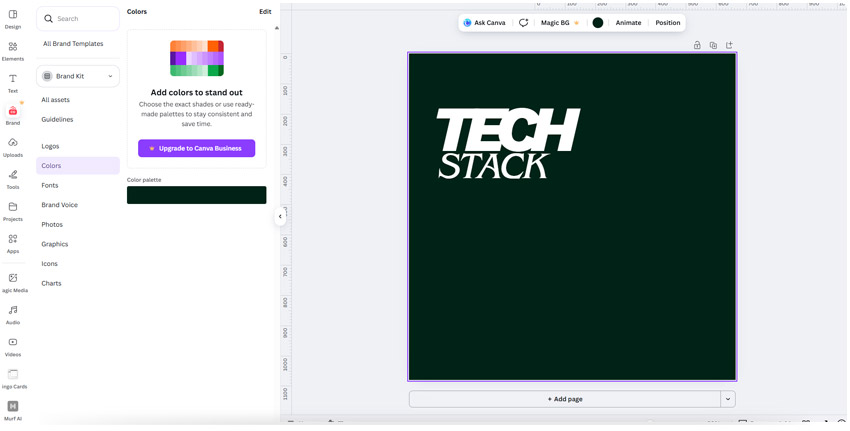Open the Uploads panel icon
The height and width of the screenshot is (431, 850).
[x=13, y=143]
